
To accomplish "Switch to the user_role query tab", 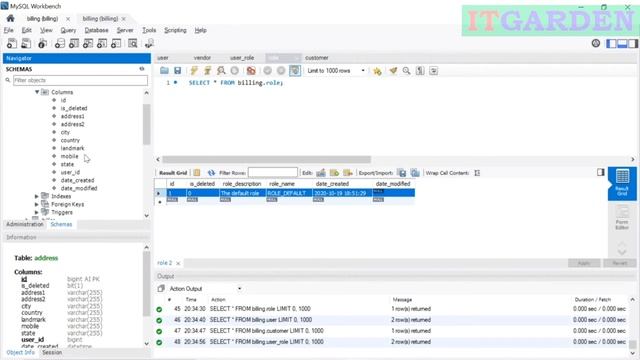I will [x=242, y=58].
